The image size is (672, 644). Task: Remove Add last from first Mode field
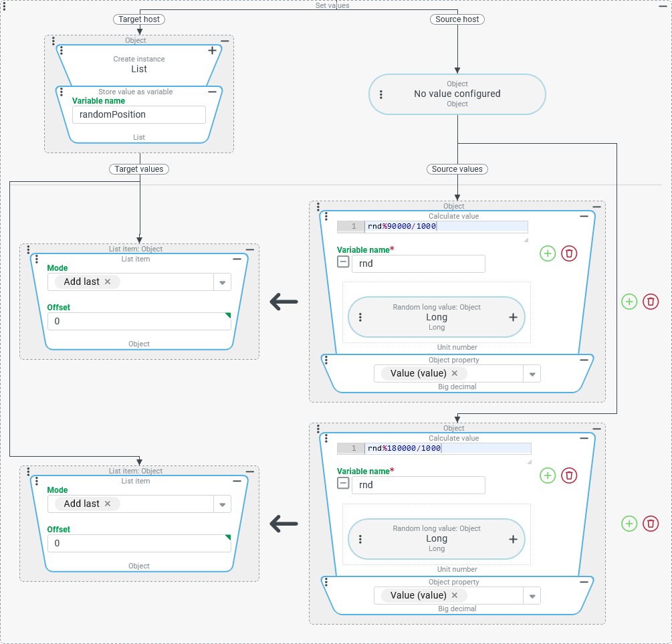108,282
